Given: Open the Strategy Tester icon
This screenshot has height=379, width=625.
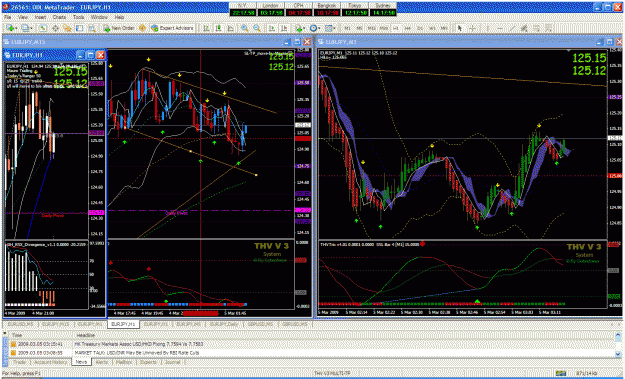Looking at the screenshot, I should pos(92,28).
